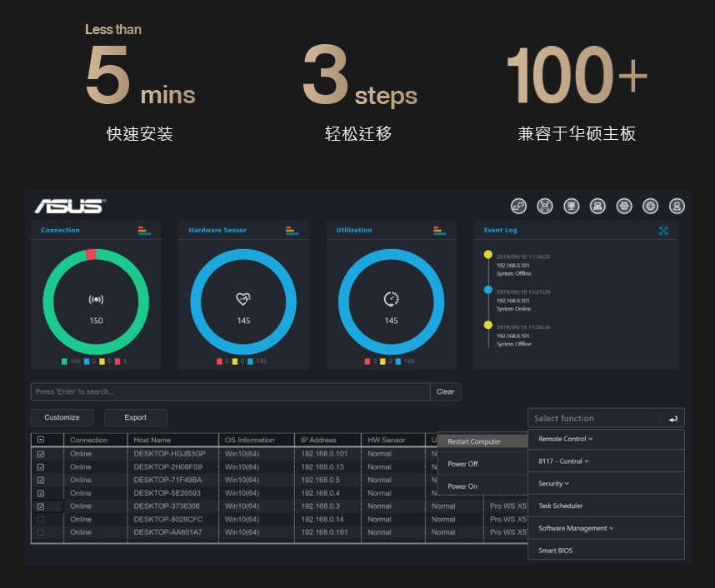Expand the Remote Control submenu

pyautogui.click(x=566, y=439)
